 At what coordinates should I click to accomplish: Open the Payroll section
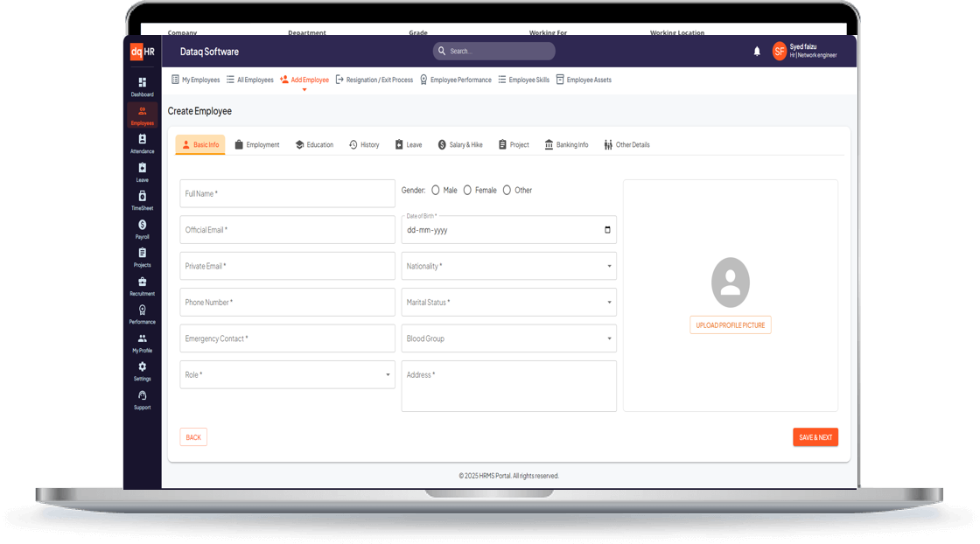tap(142, 228)
